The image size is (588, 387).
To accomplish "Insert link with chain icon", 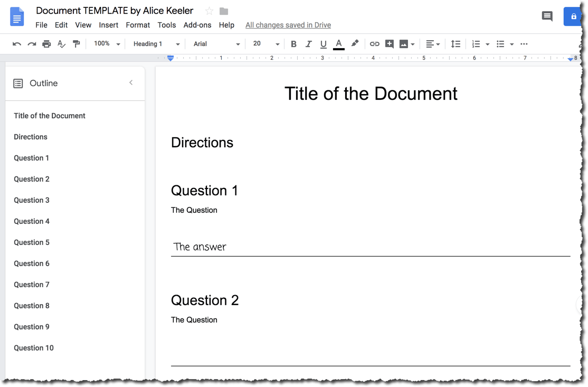I will coord(374,44).
